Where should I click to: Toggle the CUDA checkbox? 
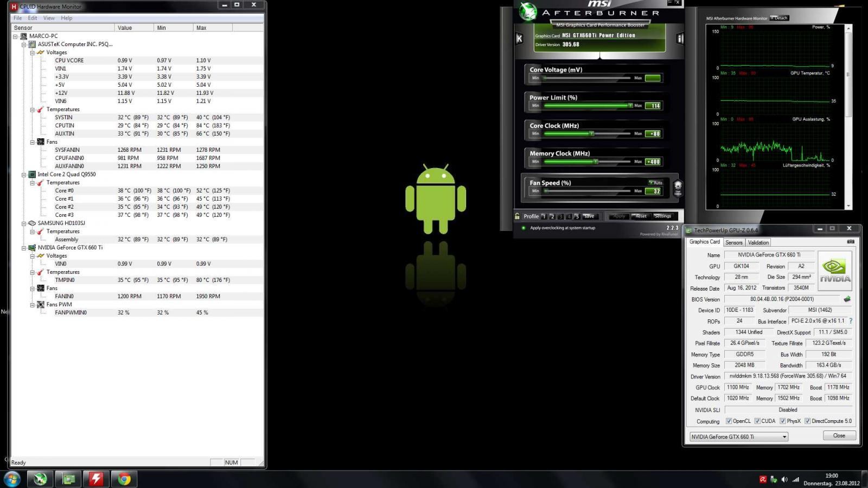coord(757,421)
